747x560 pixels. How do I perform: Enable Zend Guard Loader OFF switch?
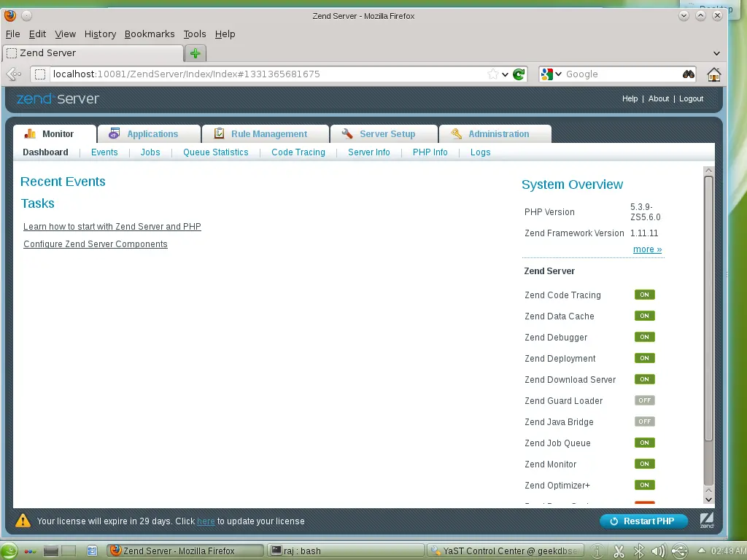point(645,400)
